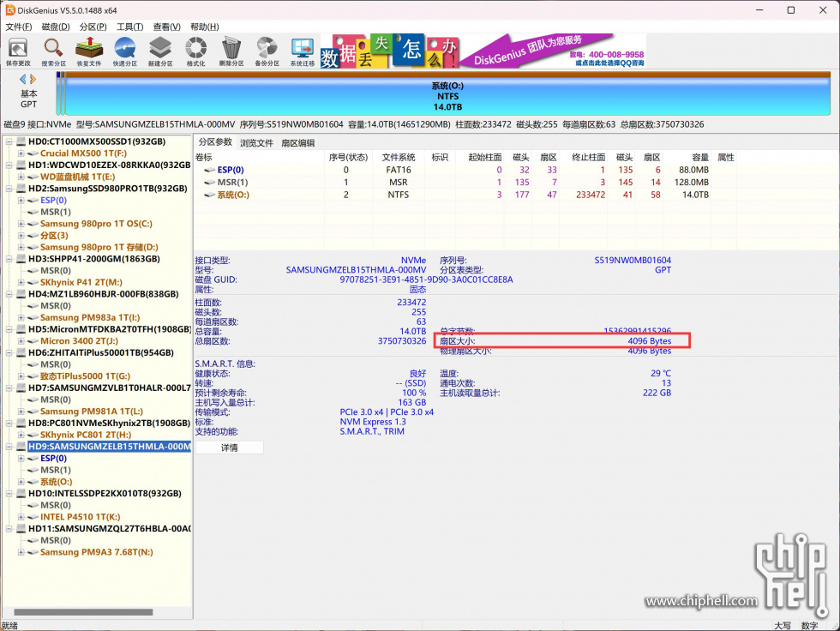Click the 29 ℃ temperature value
Image resolution: width=840 pixels, height=631 pixels.
661,373
